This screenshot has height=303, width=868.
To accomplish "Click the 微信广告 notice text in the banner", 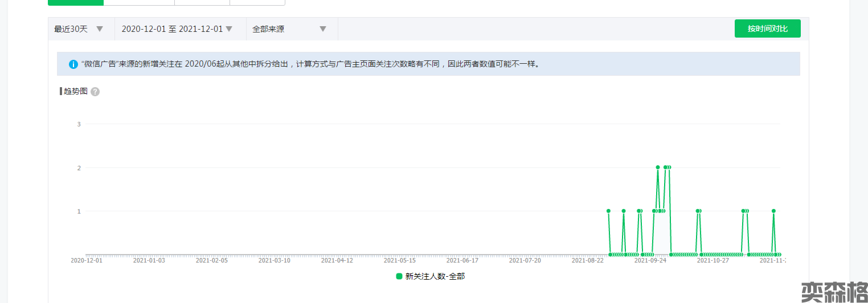I will 310,64.
